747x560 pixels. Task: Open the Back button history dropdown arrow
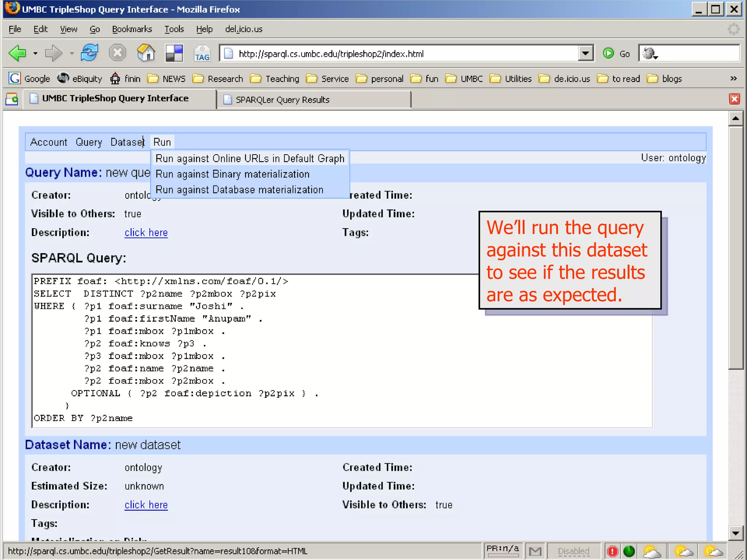click(35, 54)
